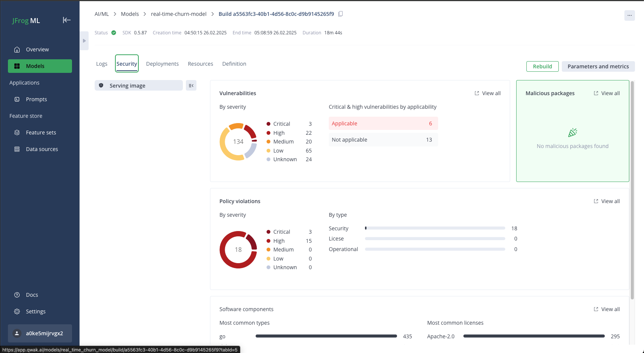Switch to the Logs tab
This screenshot has height=353, width=644.
102,64
